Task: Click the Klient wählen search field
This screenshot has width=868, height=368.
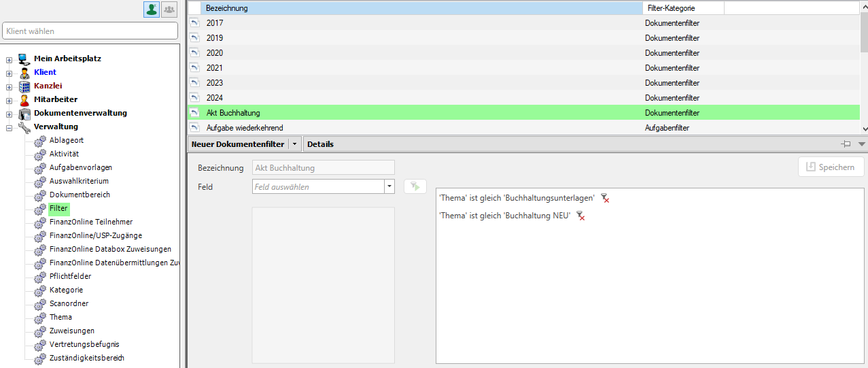Action: pos(90,31)
